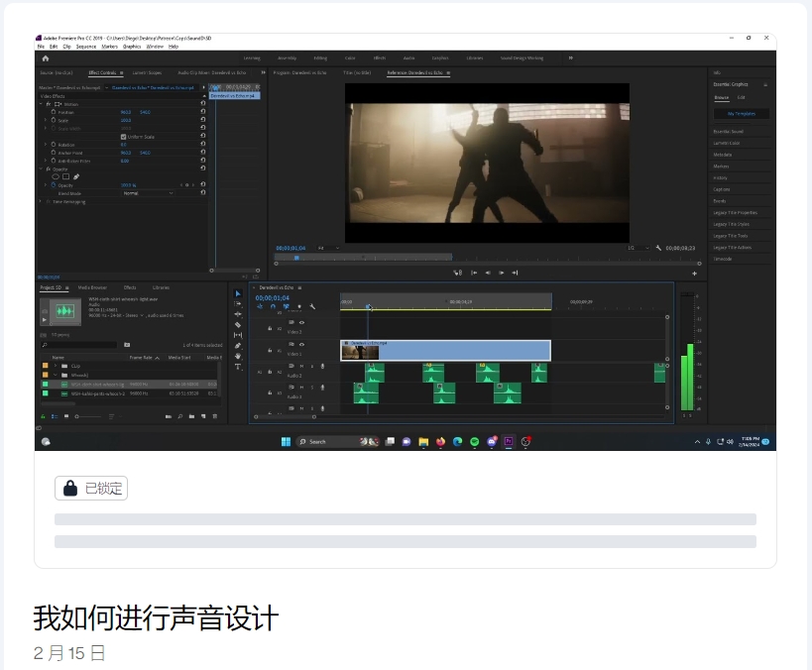
Task: Collapse the Whoosh bin
Action: (56, 375)
